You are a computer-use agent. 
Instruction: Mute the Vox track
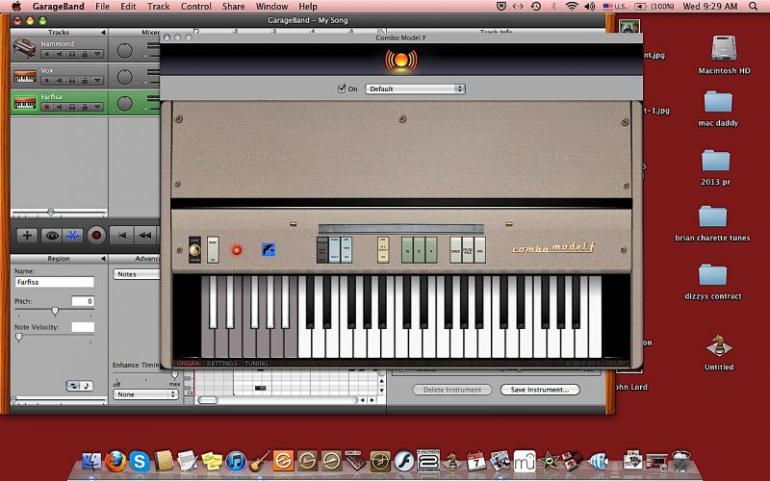tap(59, 81)
